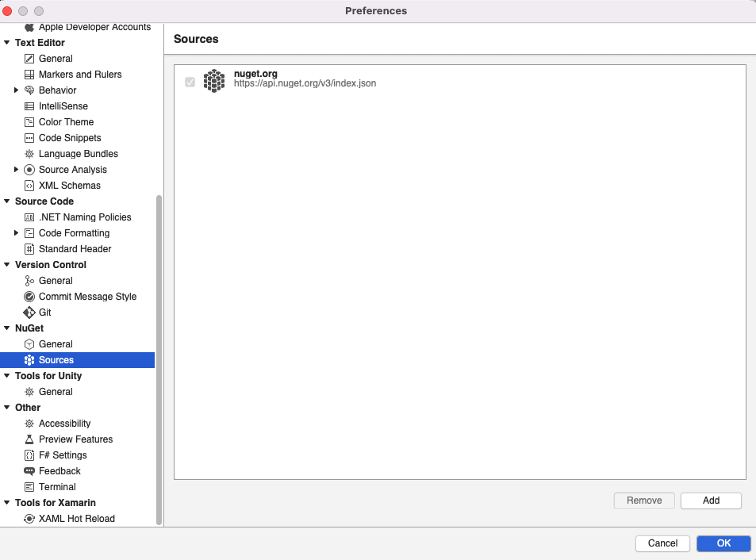Select the Code Snippets icon in sidebar
The image size is (756, 560).
coord(27,137)
